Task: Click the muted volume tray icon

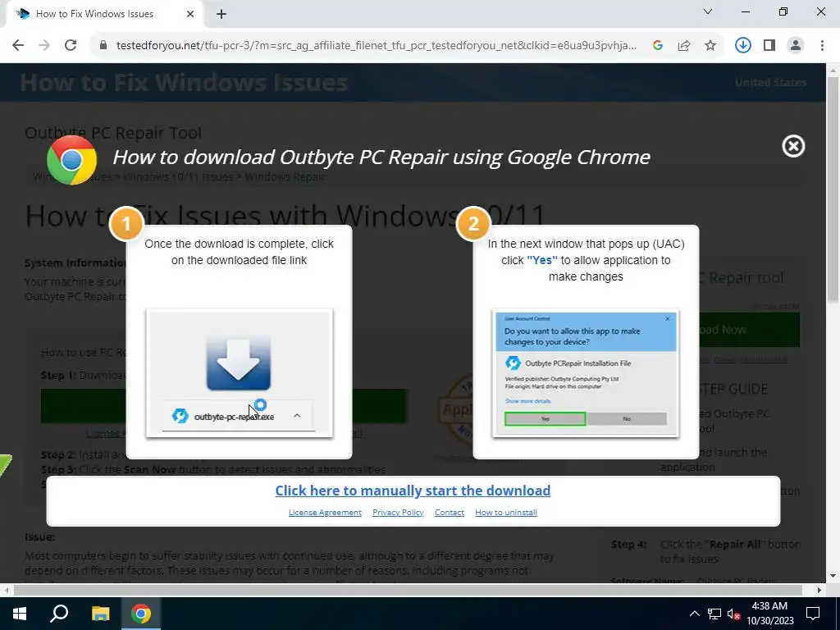Action: pos(733,614)
